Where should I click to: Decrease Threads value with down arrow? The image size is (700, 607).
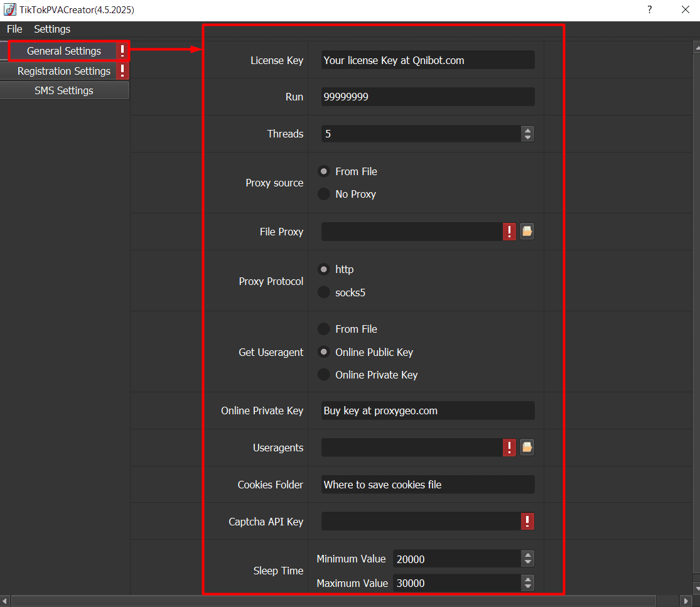pos(528,137)
